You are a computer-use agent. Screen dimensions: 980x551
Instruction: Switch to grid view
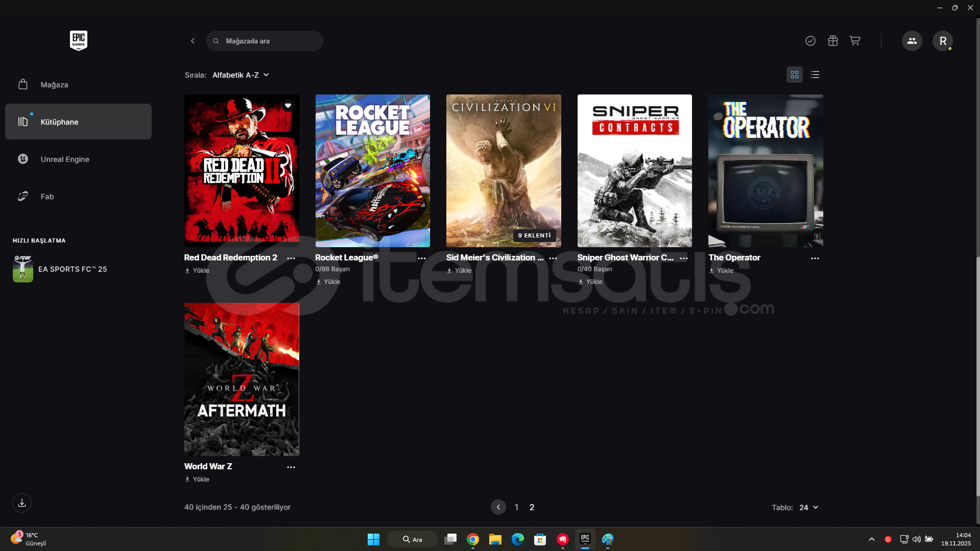[x=795, y=75]
